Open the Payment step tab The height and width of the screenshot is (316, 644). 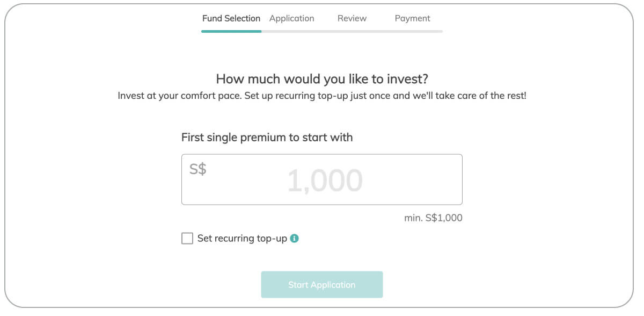click(x=413, y=18)
